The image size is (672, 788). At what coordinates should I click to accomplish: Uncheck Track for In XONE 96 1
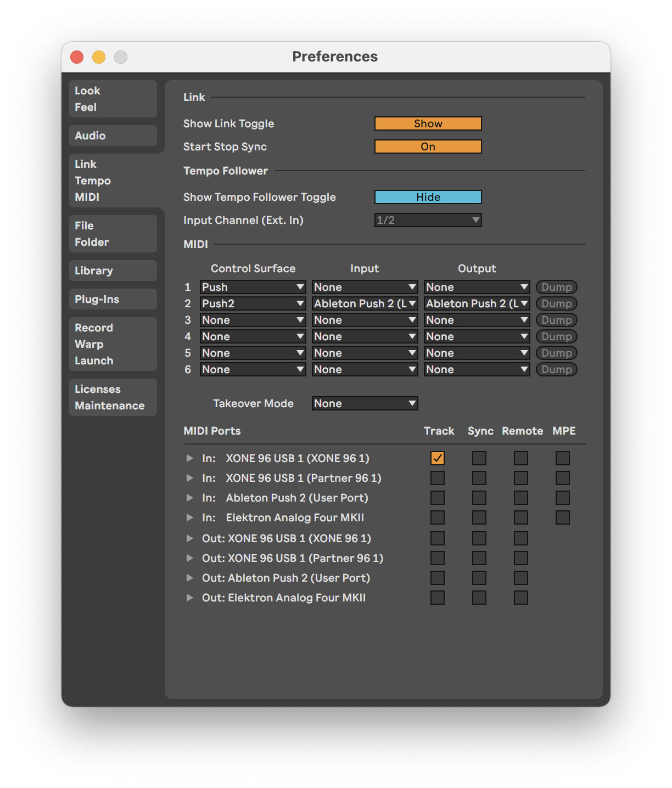tap(438, 458)
